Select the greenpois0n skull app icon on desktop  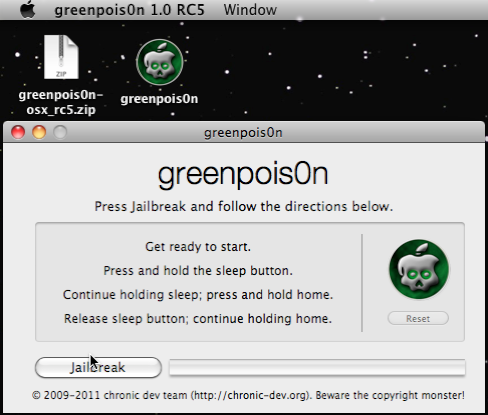[160, 62]
